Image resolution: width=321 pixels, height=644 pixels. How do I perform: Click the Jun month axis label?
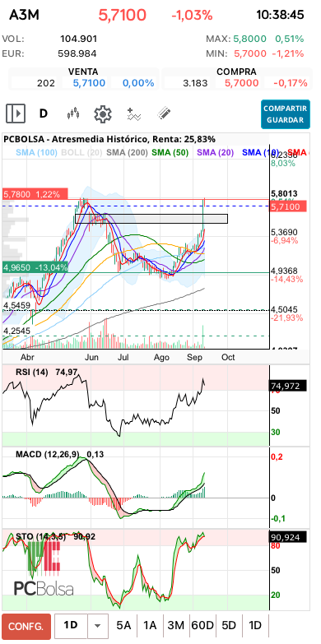point(91,357)
